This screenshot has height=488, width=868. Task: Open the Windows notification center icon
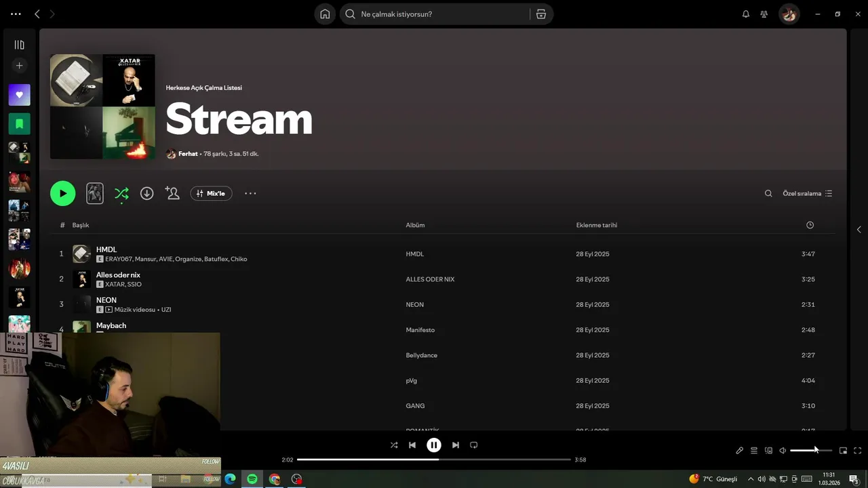pyautogui.click(x=854, y=479)
